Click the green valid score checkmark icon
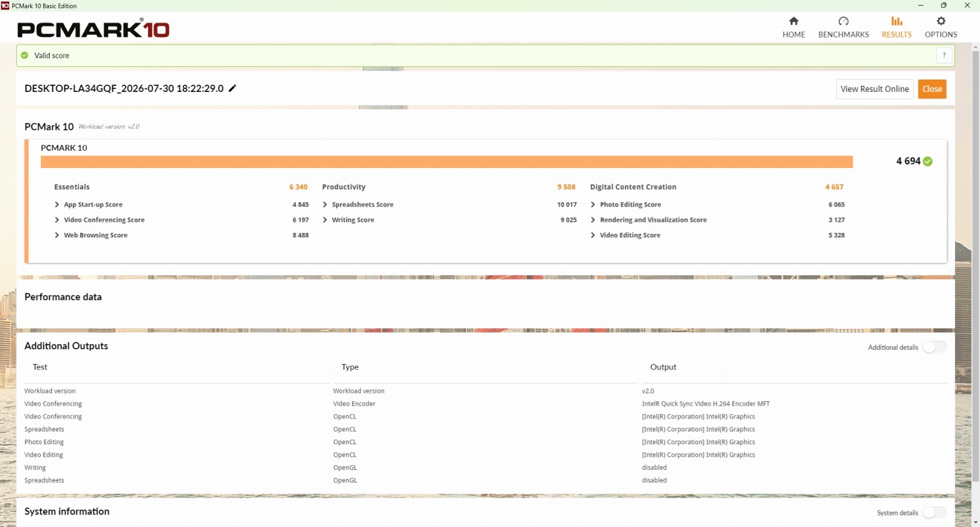The image size is (980, 527). 24,55
